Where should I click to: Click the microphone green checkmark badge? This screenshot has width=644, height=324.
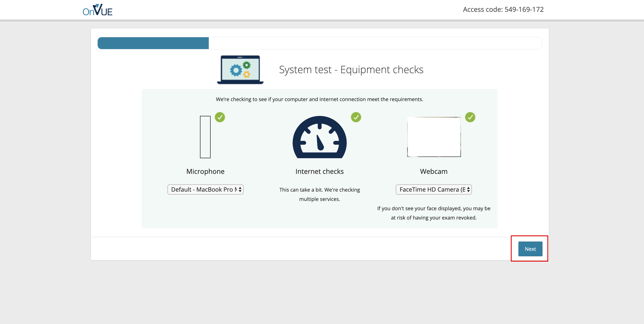point(220,117)
